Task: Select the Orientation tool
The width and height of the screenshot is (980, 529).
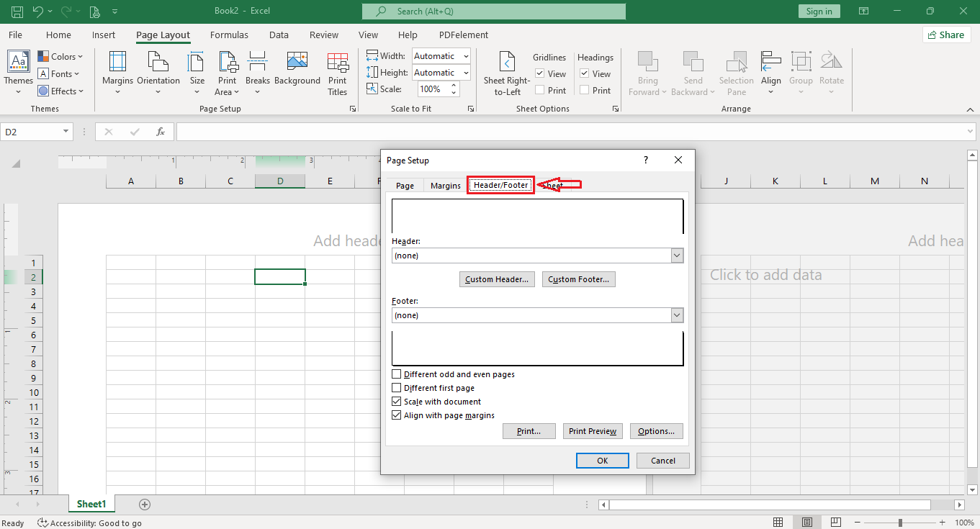Action: [158, 73]
